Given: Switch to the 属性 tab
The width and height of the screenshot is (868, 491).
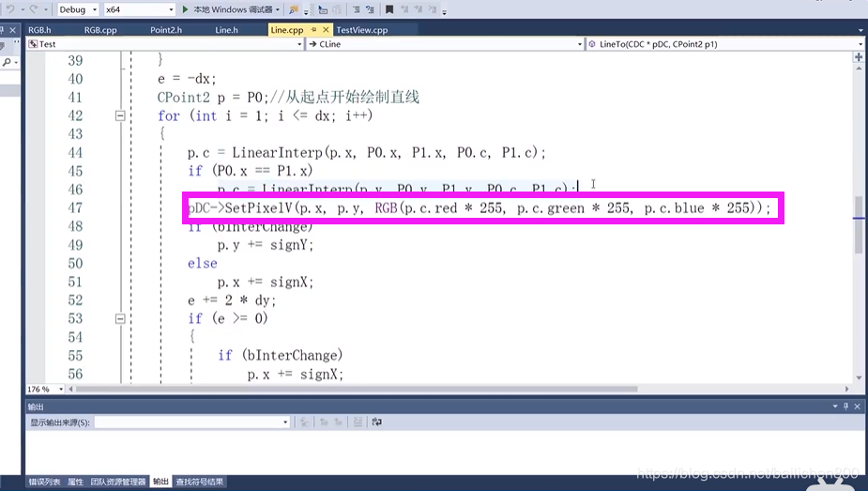Looking at the screenshot, I should pos(75,483).
